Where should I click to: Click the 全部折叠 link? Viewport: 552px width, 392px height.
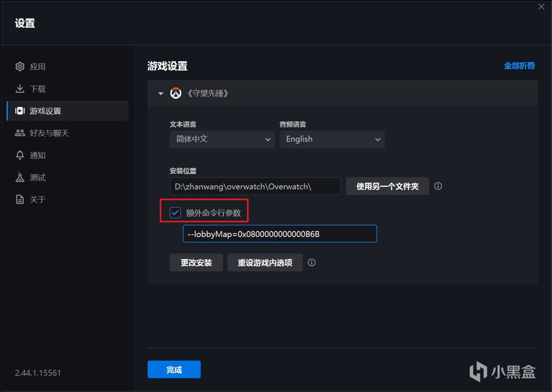(x=520, y=66)
